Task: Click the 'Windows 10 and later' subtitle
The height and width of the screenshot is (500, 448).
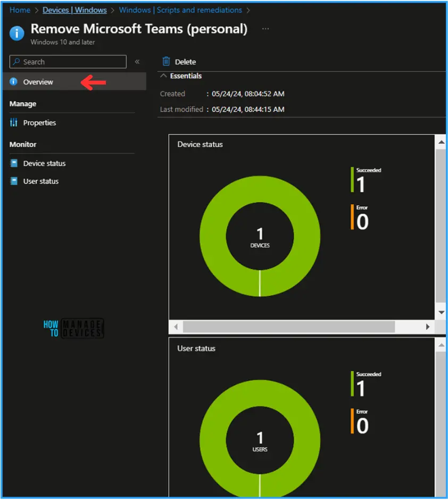Action: (x=62, y=42)
